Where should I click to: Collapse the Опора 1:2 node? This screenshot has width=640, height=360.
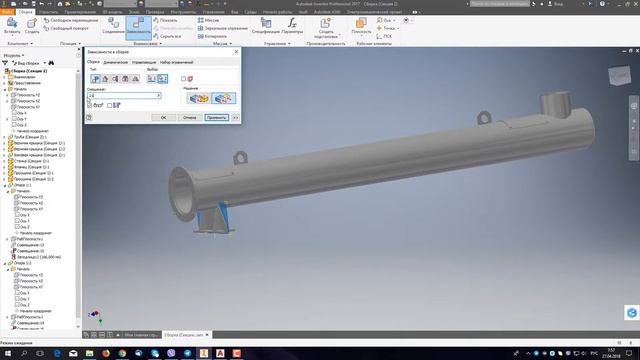click(x=4, y=263)
